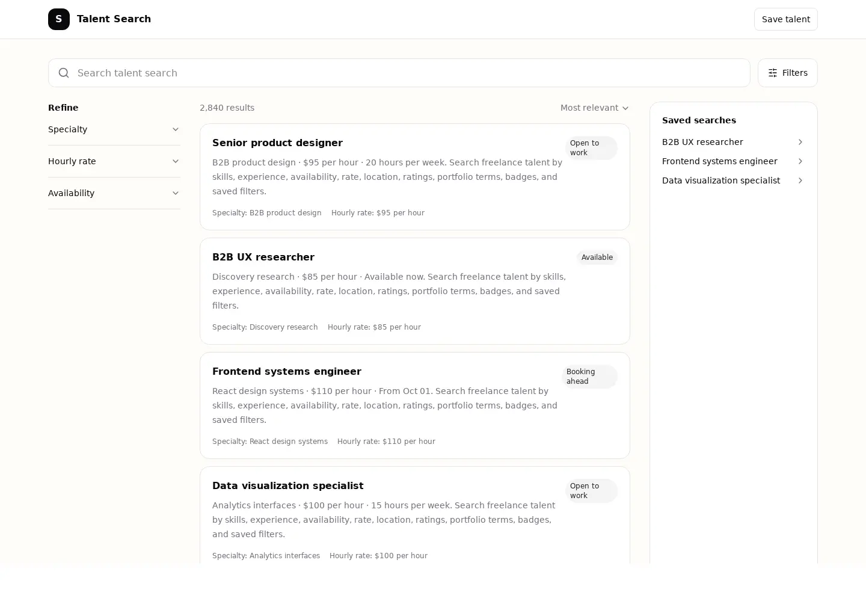Click Specialty: B2B product design tag

[x=267, y=213]
